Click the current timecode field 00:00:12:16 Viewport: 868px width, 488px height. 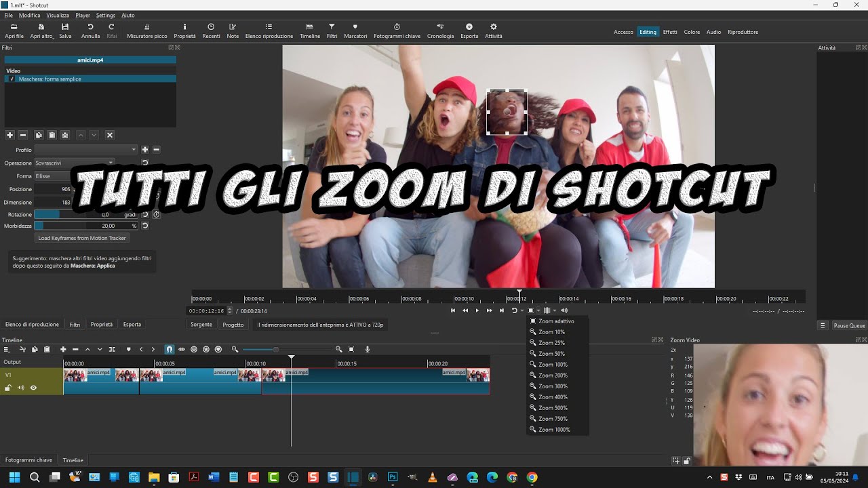click(207, 311)
